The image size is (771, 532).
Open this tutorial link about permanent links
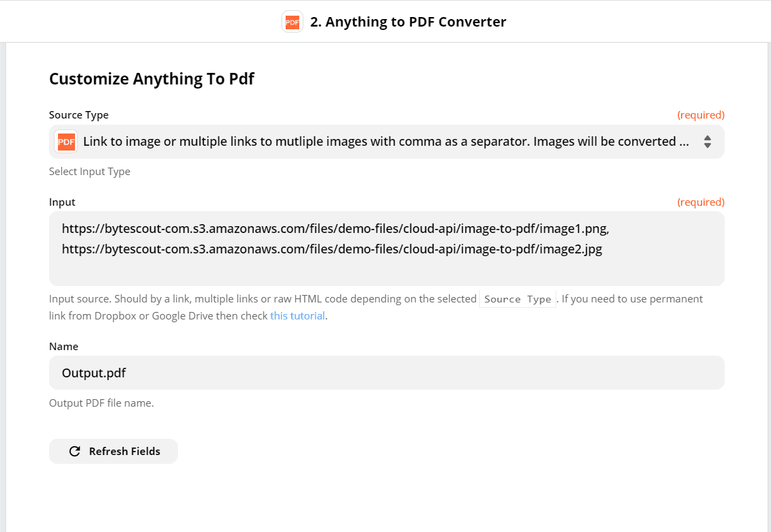[x=297, y=315]
